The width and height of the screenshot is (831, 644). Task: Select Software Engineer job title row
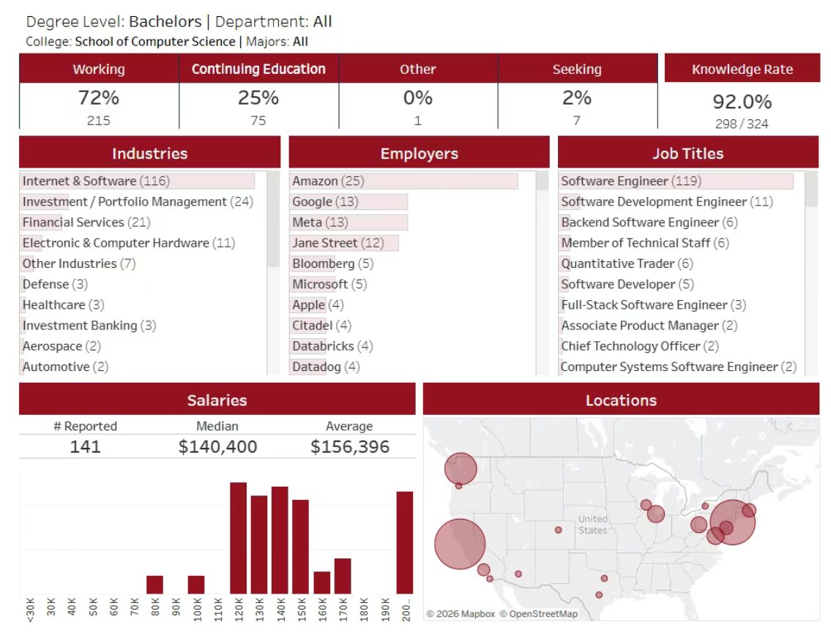point(615,181)
